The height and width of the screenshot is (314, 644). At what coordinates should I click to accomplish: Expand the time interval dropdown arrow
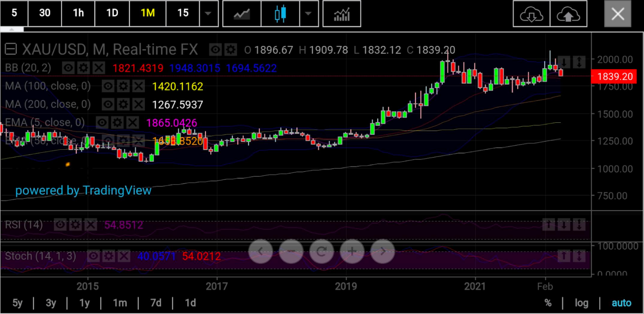point(208,13)
